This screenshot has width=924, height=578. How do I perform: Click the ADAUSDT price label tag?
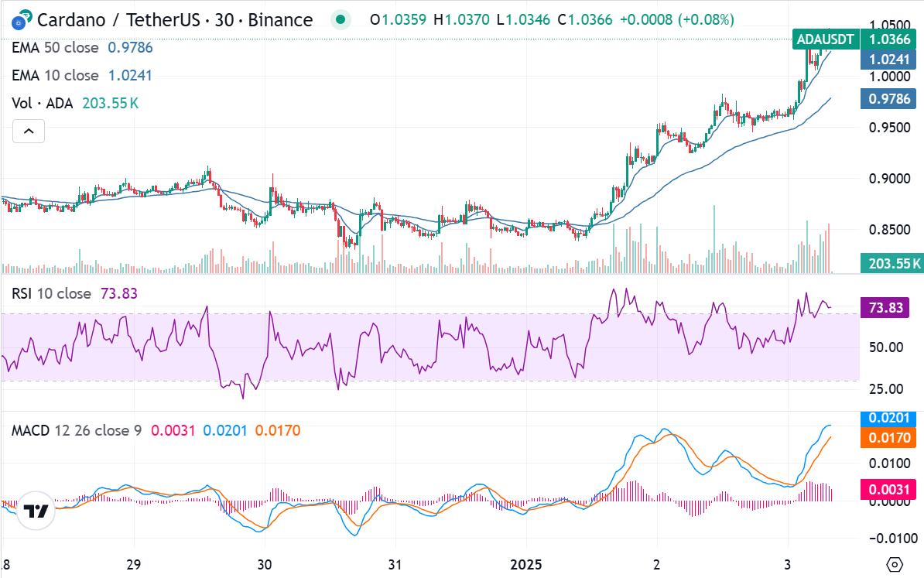point(825,39)
